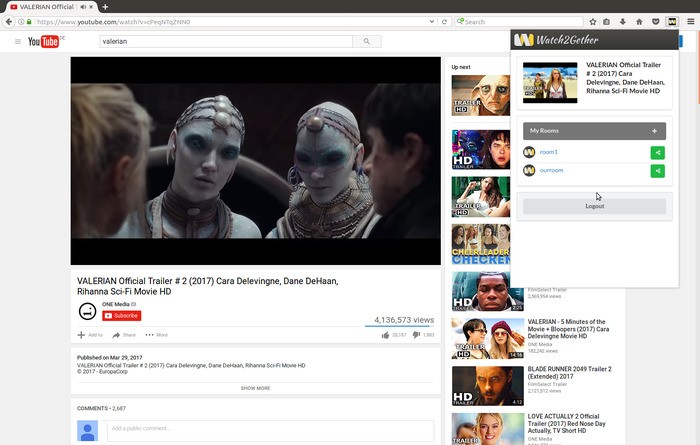Click the video title VALERIAN Official Trailer # 2

(x=208, y=286)
